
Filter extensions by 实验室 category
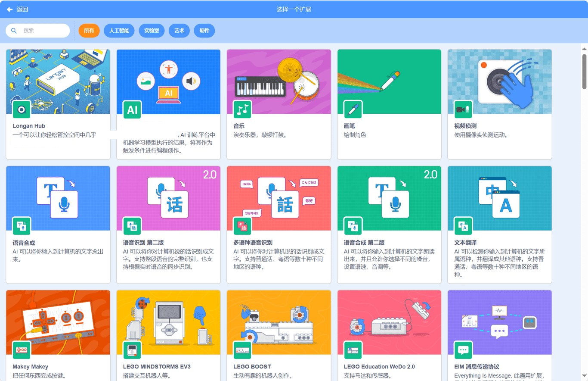152,31
